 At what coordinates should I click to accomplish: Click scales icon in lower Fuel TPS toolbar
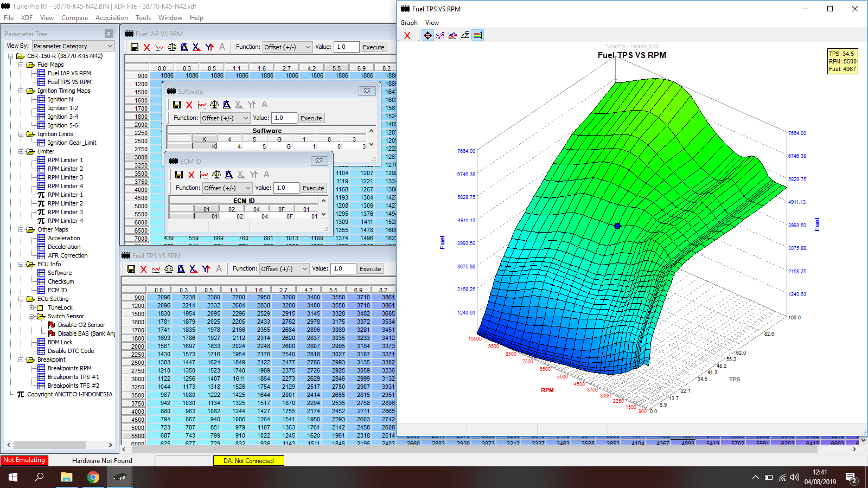tap(169, 269)
